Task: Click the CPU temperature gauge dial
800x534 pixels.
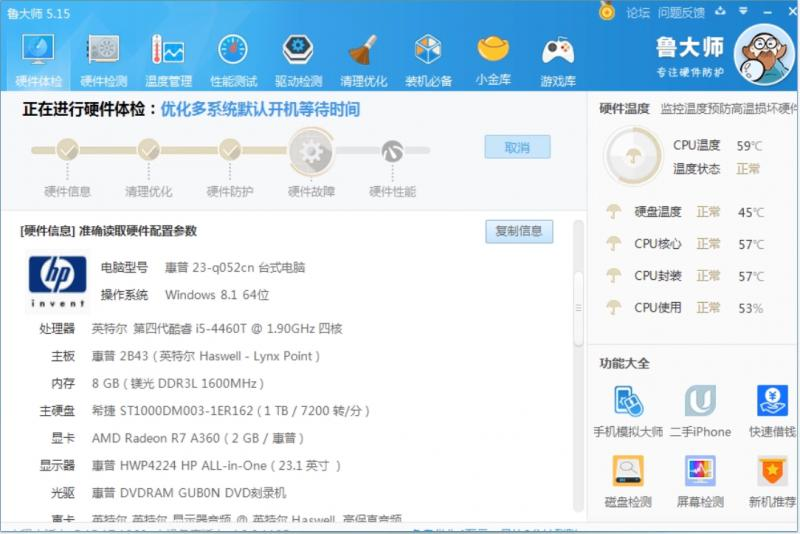Action: tap(633, 156)
